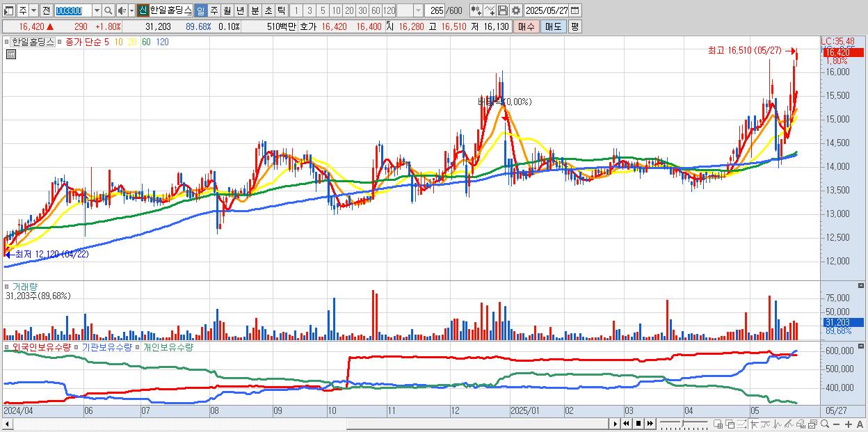Viewport: 868px width, 432px height.
Task: Click the add line indicator icon
Action: click(490, 10)
